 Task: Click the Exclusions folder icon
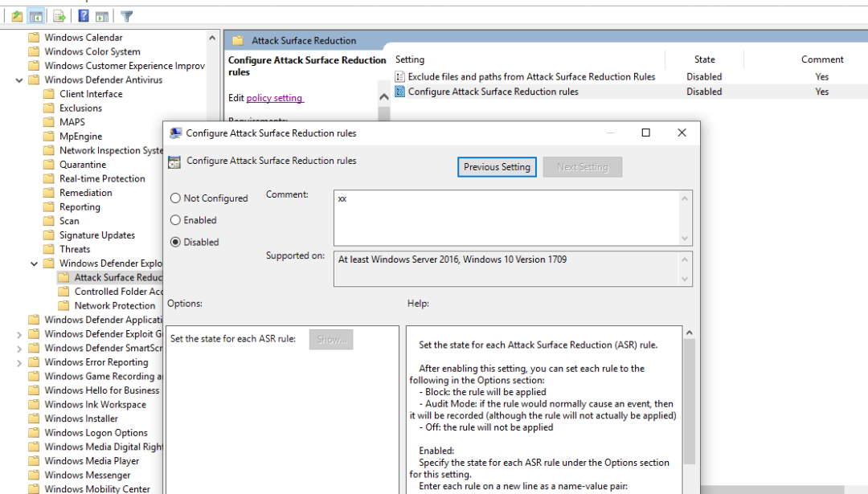[x=49, y=108]
